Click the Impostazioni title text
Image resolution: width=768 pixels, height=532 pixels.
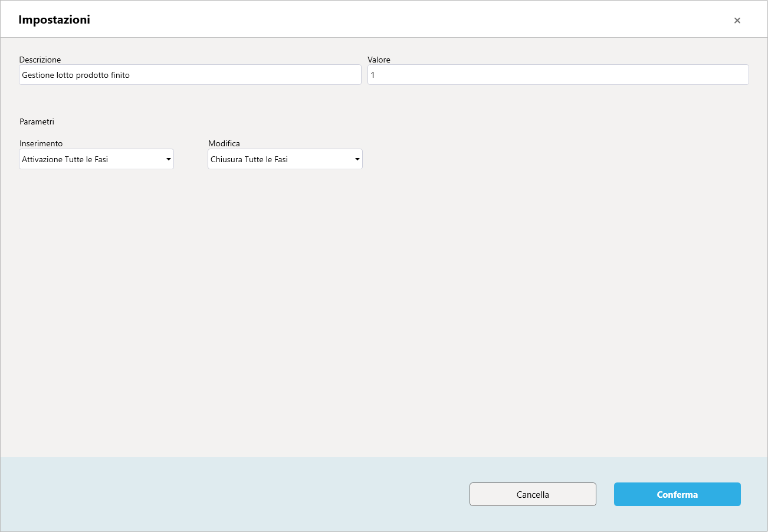click(x=54, y=19)
